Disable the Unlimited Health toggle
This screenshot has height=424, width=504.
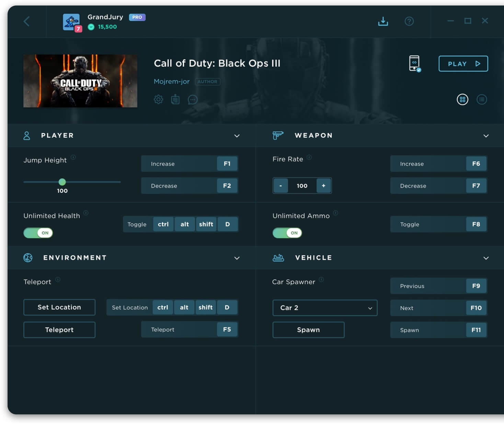[38, 233]
